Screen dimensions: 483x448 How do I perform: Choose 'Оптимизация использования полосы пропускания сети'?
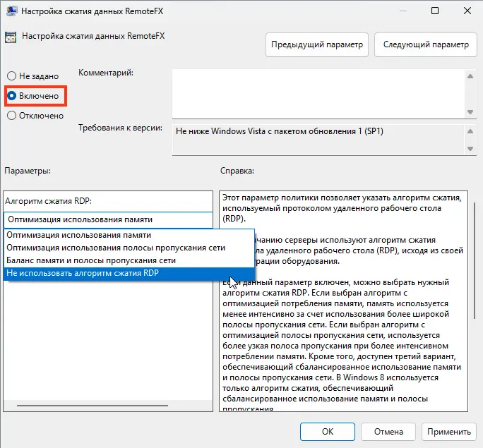(129, 248)
